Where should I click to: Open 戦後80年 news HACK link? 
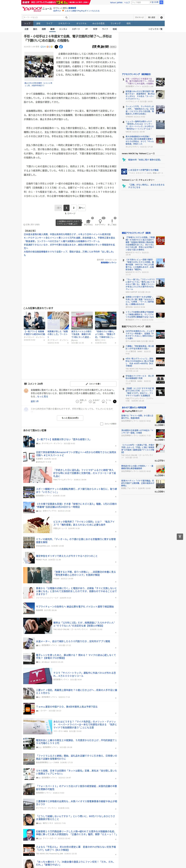[x=144, y=160]
